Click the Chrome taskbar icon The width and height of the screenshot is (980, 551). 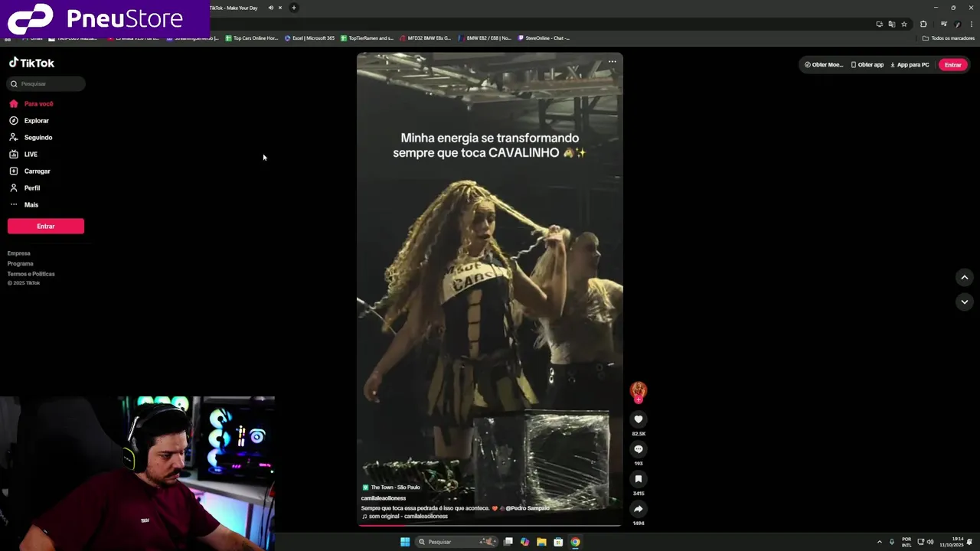tap(575, 542)
